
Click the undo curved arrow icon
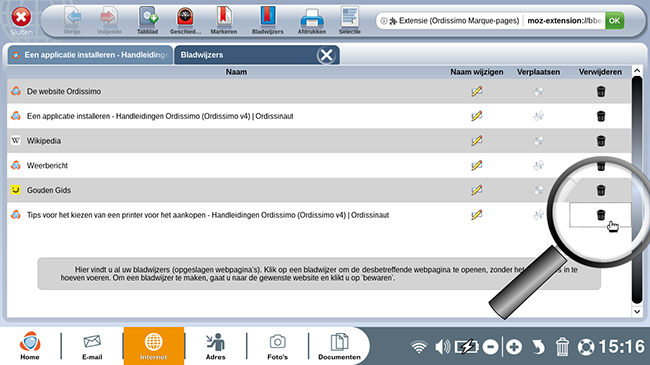point(538,347)
